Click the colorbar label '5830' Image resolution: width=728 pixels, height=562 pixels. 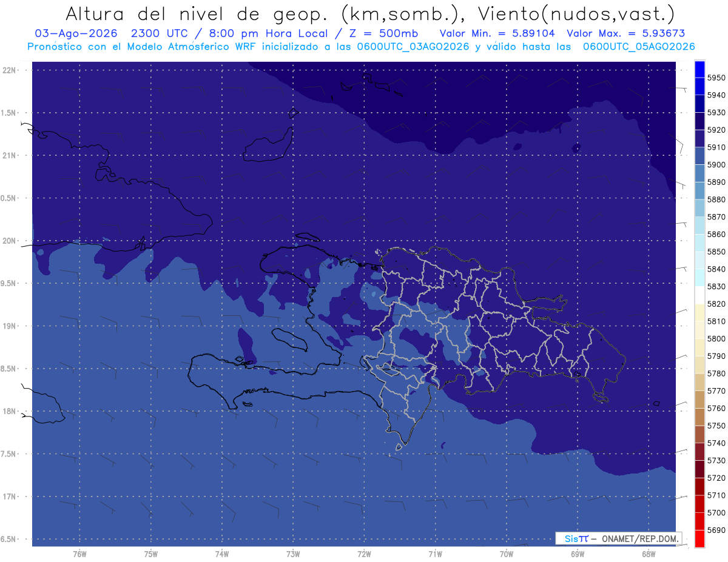tap(716, 286)
